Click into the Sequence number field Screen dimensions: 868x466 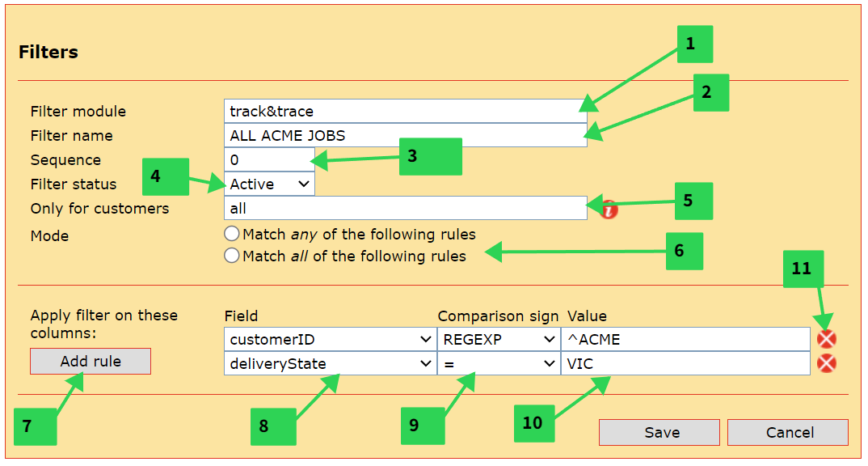(x=269, y=159)
